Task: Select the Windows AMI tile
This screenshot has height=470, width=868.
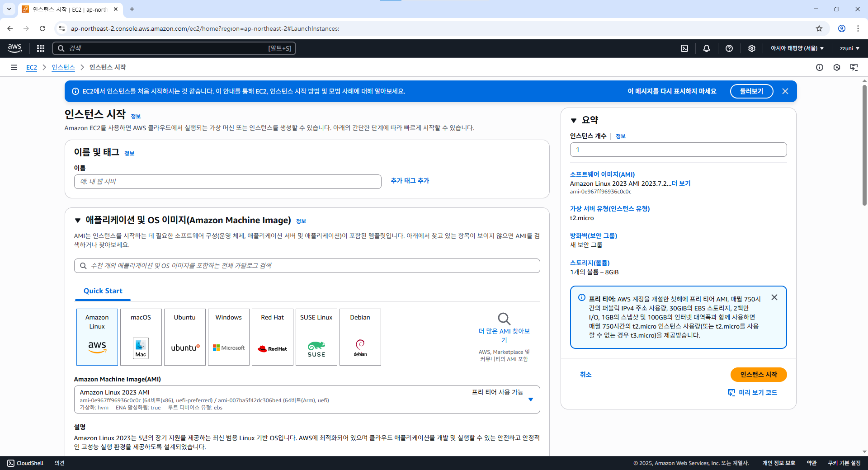Action: (229, 337)
